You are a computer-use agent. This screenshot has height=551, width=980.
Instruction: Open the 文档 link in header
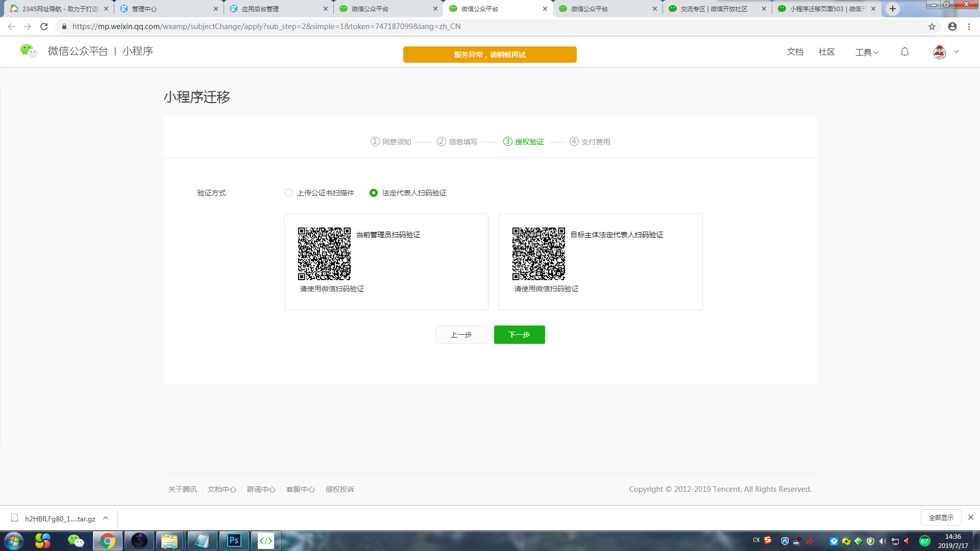(795, 52)
